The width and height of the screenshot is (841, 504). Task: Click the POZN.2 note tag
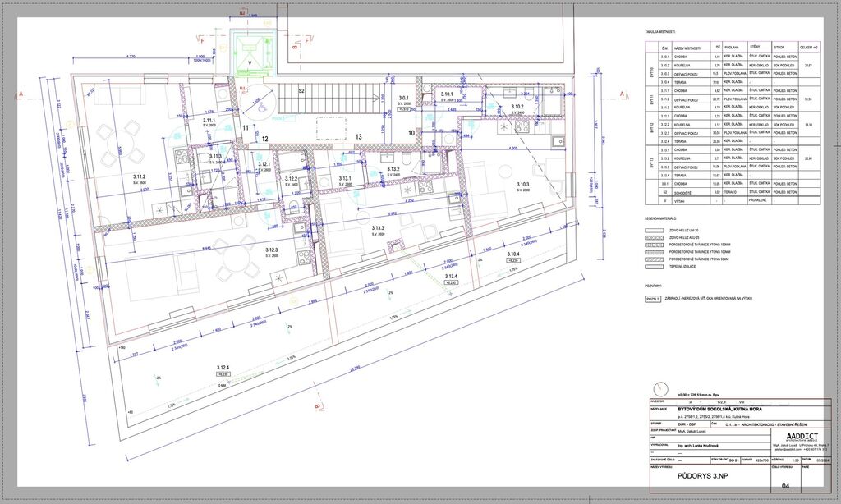tap(654, 300)
